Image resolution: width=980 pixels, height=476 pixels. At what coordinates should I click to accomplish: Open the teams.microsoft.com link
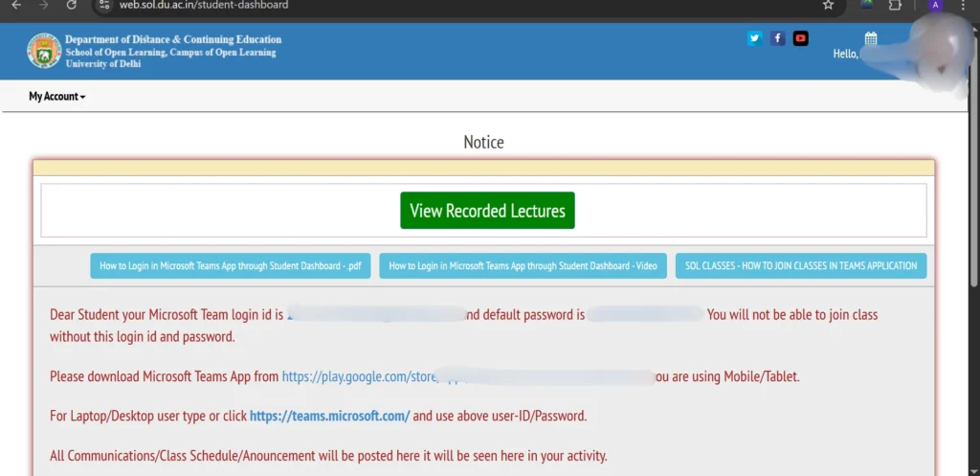[x=330, y=416]
